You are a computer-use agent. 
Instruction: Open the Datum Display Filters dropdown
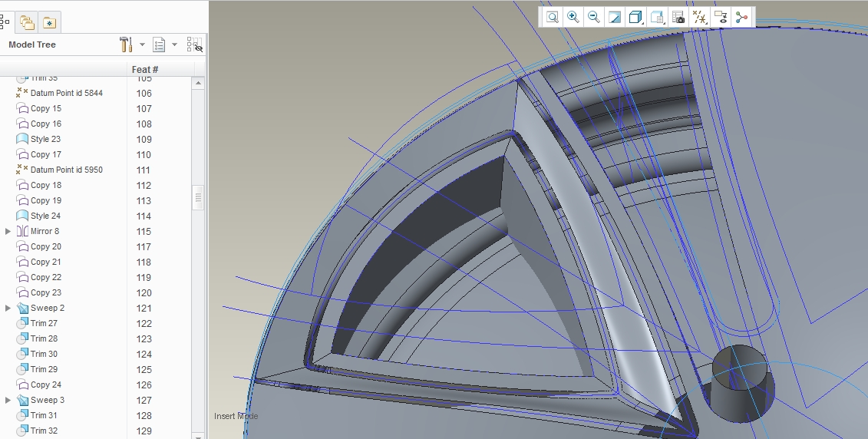click(x=700, y=17)
